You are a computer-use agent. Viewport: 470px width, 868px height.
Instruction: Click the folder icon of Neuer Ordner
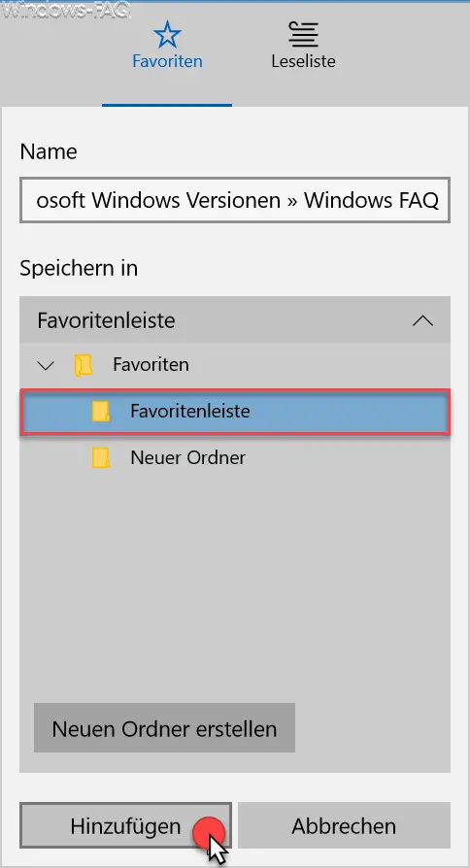tap(101, 458)
